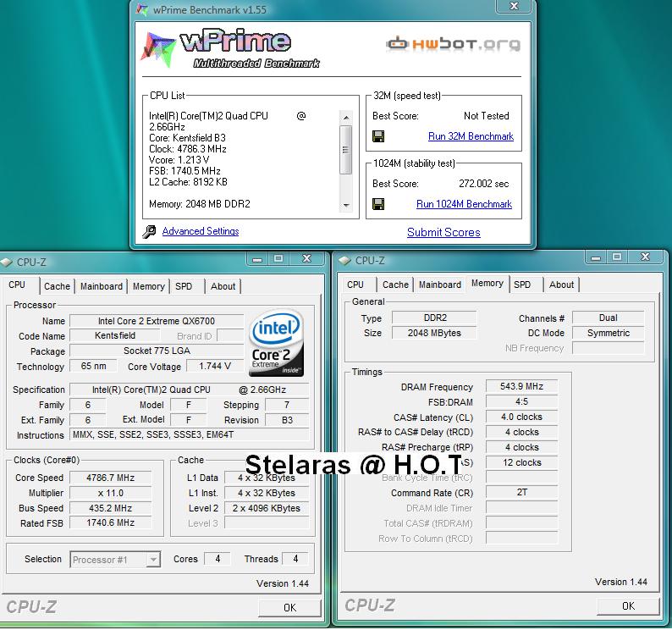This screenshot has height=630, width=672.
Task: Open About tab in left CPU-Z
Action: [223, 286]
